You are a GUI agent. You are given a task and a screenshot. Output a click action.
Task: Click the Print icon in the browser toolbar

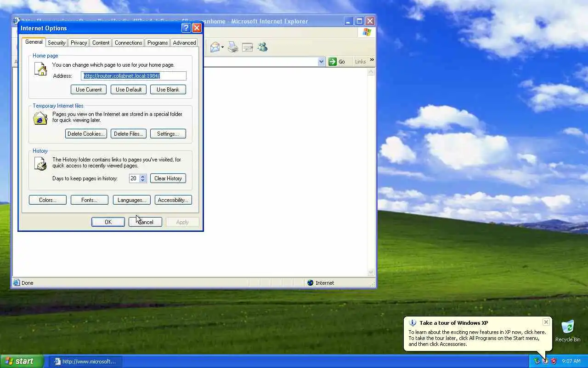[x=233, y=47]
